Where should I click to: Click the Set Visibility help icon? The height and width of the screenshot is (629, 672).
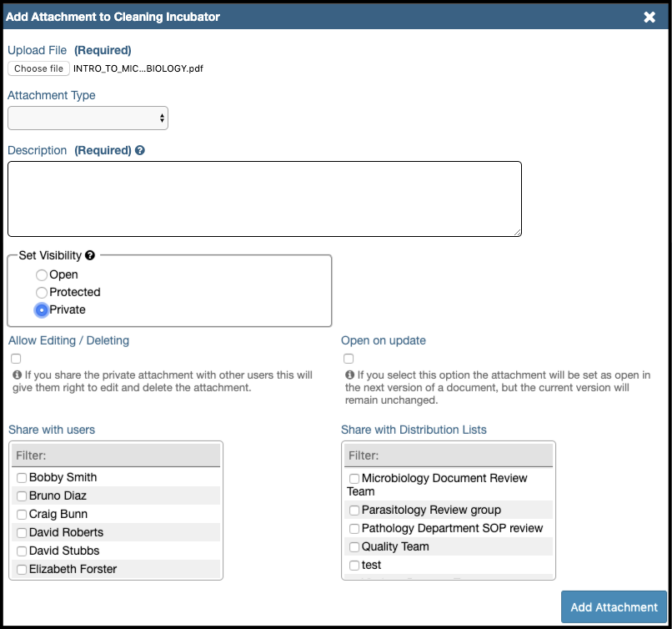tap(90, 255)
